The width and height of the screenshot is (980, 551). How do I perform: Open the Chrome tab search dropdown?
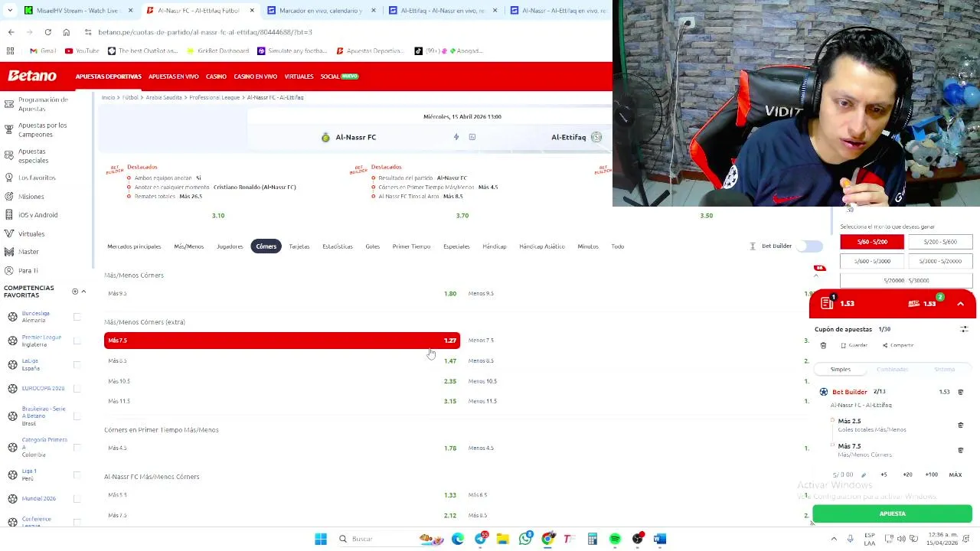click(10, 11)
